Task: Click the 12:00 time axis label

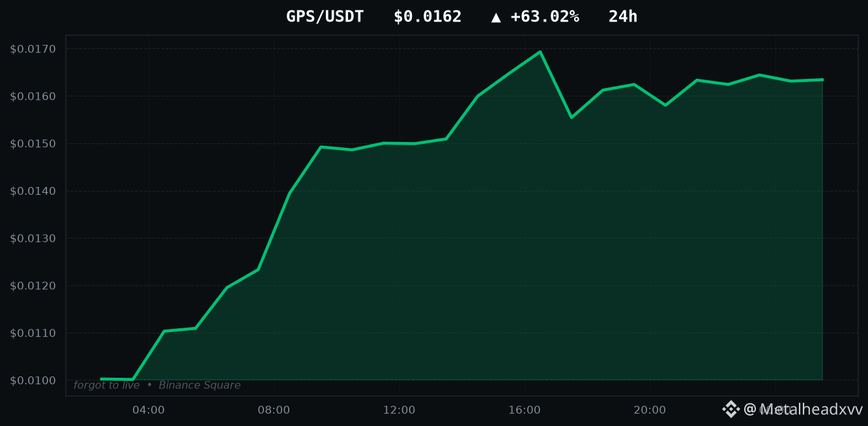Action: pyautogui.click(x=399, y=410)
